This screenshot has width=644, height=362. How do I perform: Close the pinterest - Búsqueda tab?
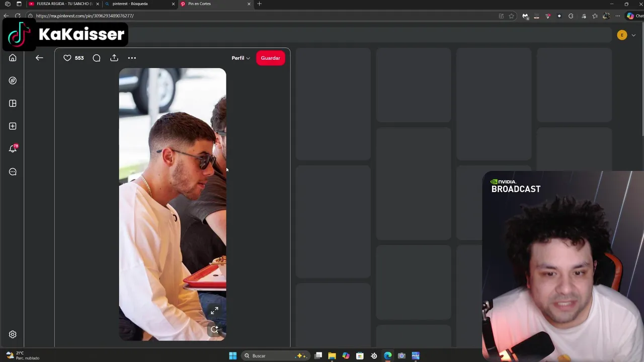tap(174, 4)
